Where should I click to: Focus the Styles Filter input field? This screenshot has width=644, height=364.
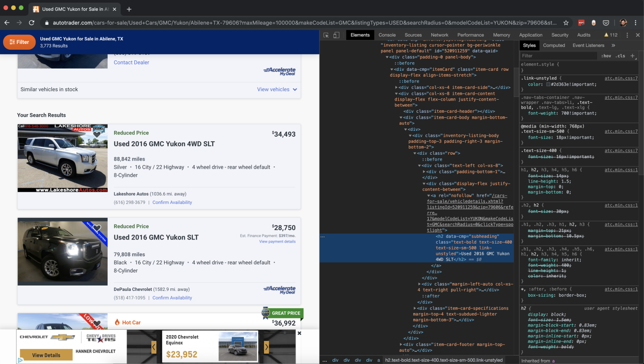point(559,56)
